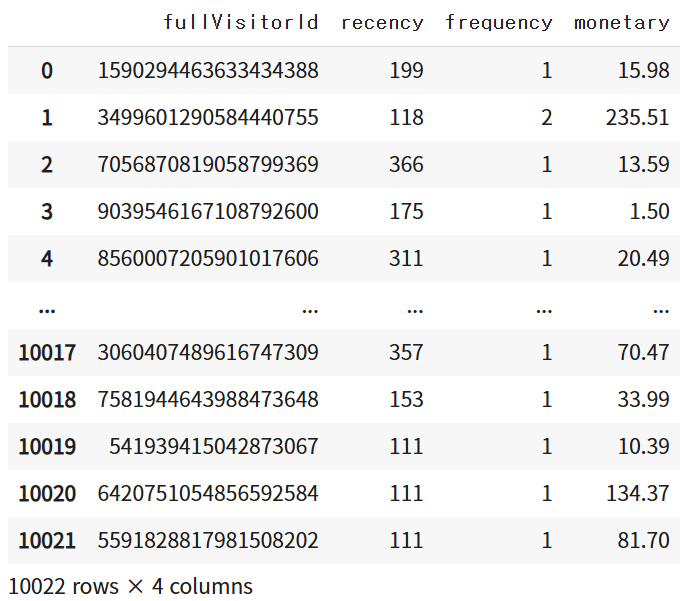Click monetary value 10.39
The width and height of the screenshot is (695, 601).
(x=644, y=446)
